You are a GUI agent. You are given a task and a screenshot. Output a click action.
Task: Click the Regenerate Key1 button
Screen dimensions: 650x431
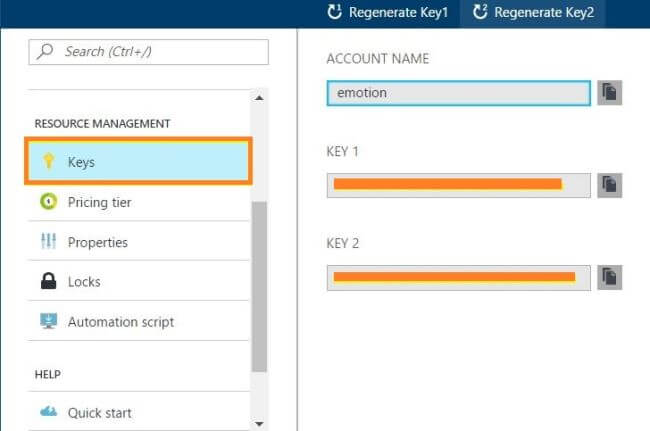[x=391, y=13]
